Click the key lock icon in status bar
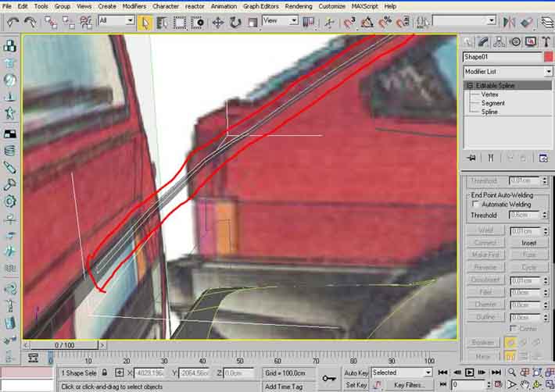This screenshot has height=392, width=555. pos(330,378)
